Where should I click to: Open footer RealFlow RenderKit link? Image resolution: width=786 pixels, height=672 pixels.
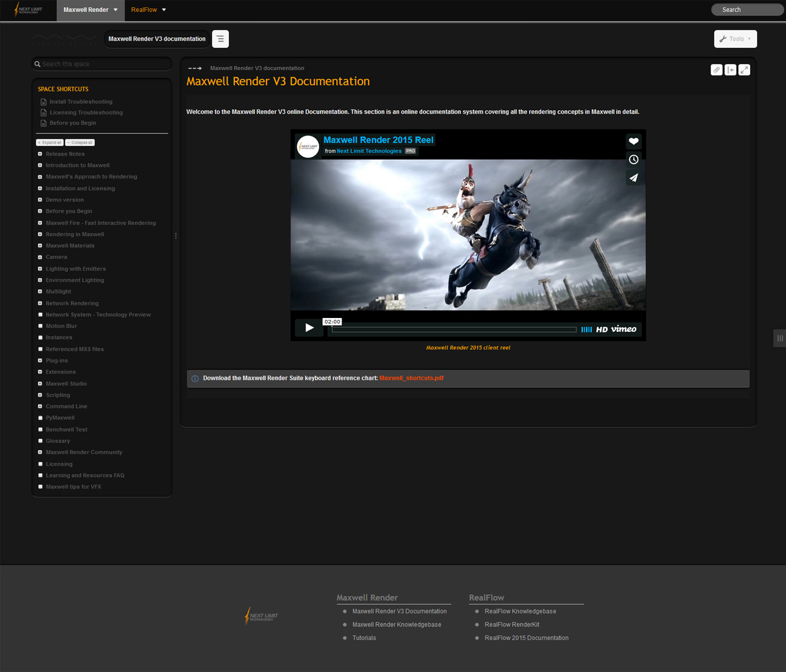pyautogui.click(x=512, y=625)
